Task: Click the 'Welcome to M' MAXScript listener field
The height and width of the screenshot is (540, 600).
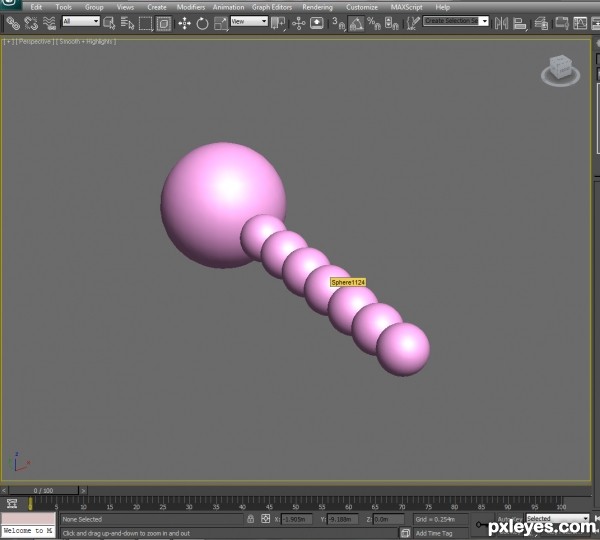Action: [28, 531]
